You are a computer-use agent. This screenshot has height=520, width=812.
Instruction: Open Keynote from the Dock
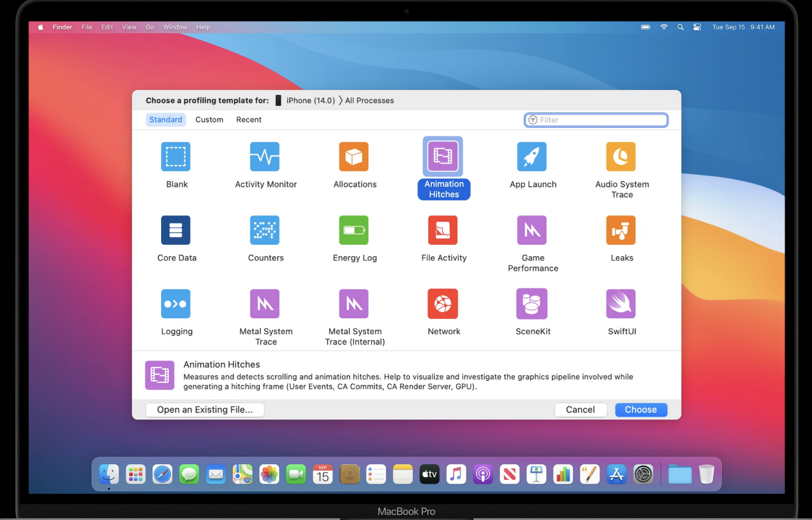536,474
